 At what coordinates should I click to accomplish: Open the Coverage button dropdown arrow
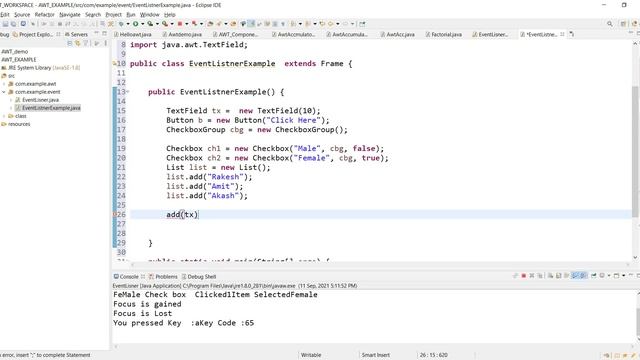tap(157, 24)
